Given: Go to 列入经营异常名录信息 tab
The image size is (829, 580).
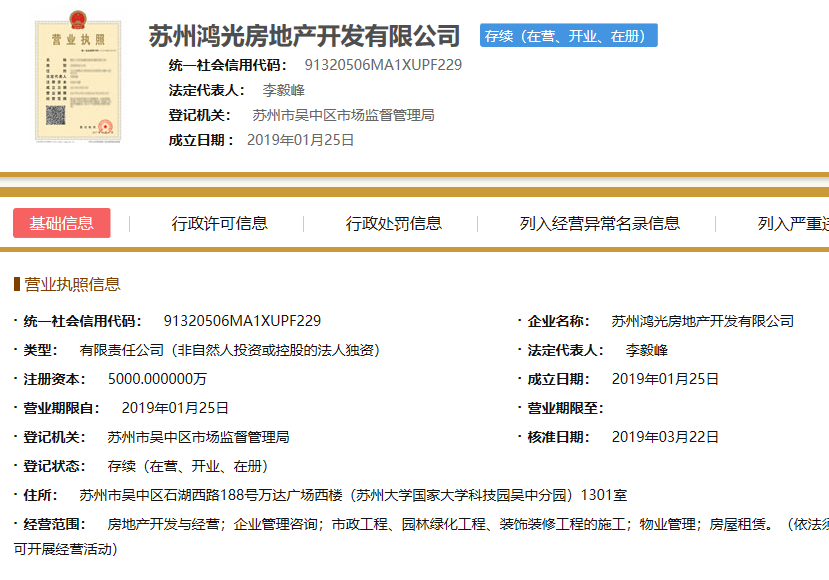Looking at the screenshot, I should (600, 224).
